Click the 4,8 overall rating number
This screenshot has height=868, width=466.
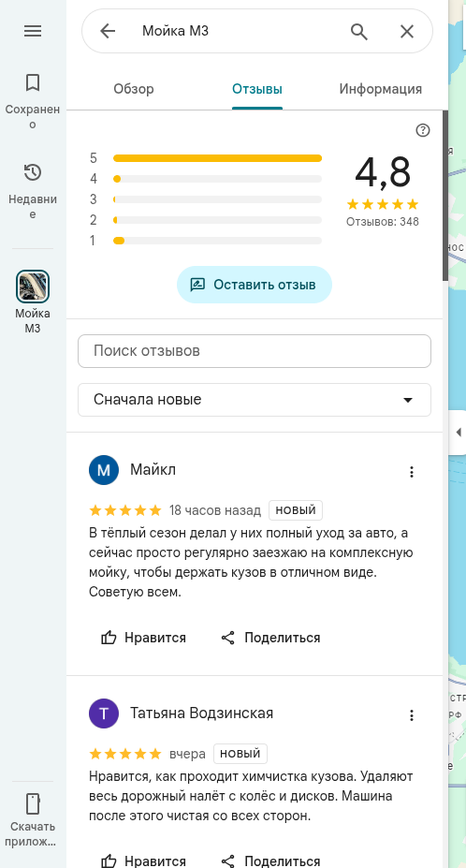point(383,172)
